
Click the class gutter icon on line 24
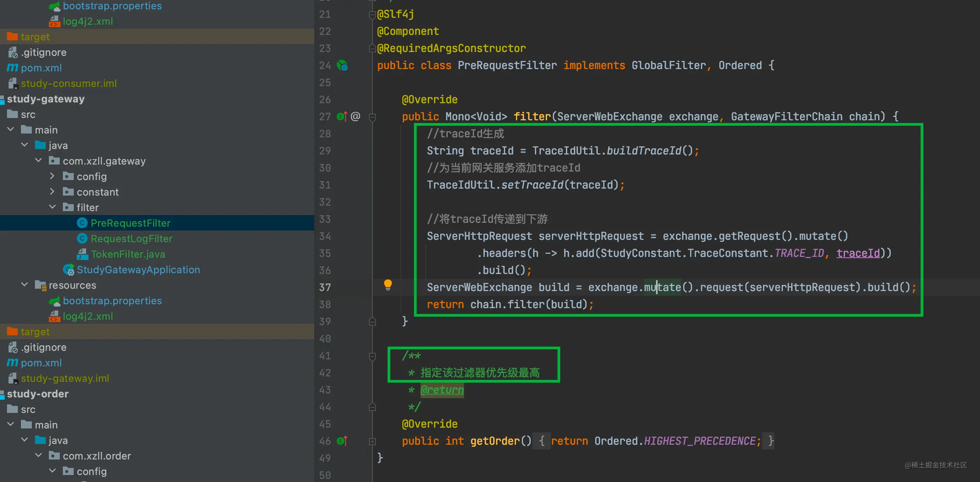coord(342,65)
